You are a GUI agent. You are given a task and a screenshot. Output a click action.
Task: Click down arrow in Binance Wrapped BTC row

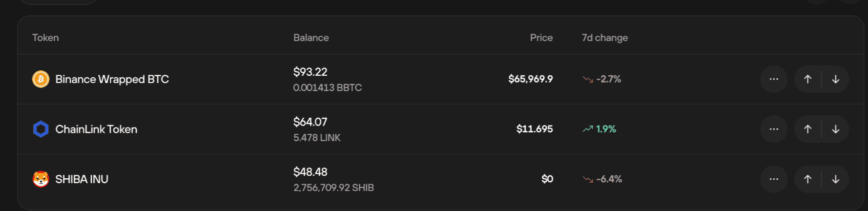[835, 79]
